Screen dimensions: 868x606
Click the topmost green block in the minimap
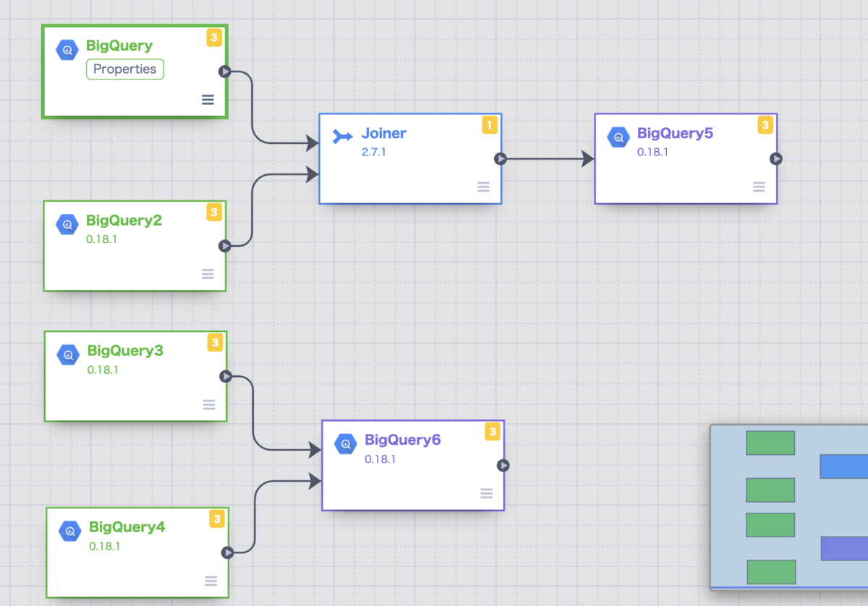click(x=770, y=443)
